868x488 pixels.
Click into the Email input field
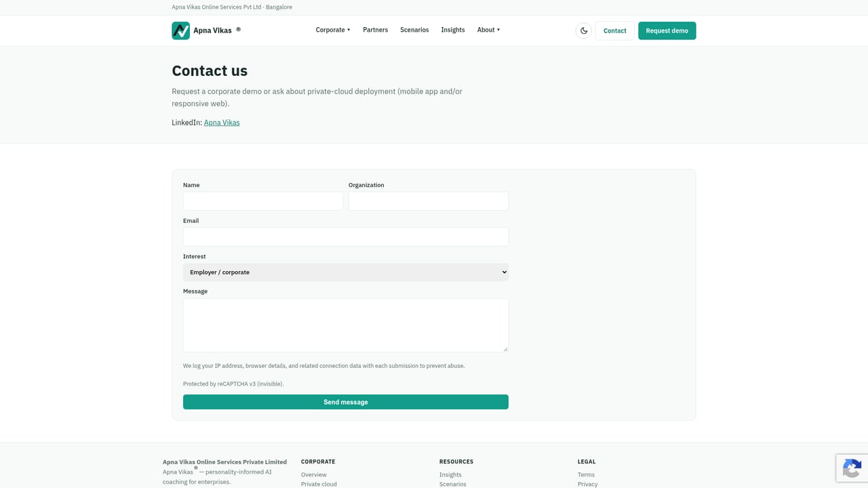[346, 237]
